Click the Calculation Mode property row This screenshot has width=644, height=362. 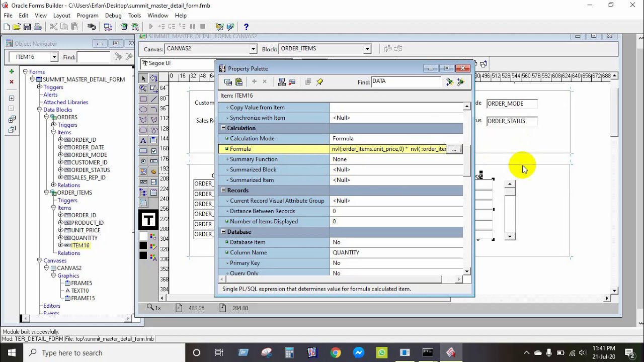click(341, 139)
